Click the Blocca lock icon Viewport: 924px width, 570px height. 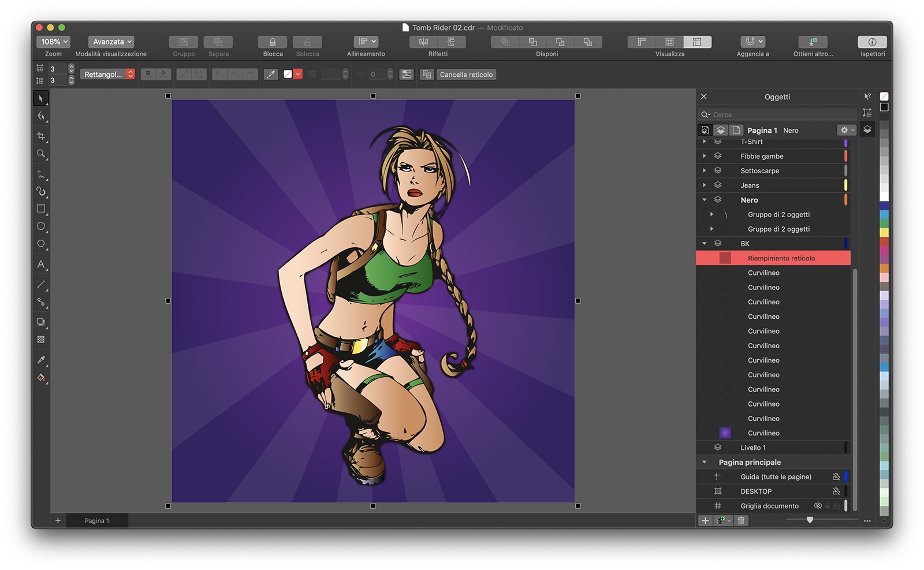tap(273, 42)
